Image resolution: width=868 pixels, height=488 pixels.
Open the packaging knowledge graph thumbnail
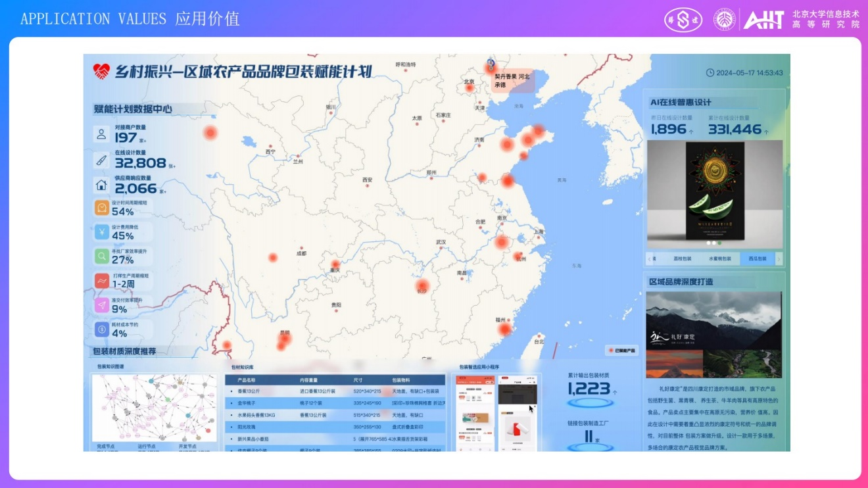pyautogui.click(x=154, y=408)
